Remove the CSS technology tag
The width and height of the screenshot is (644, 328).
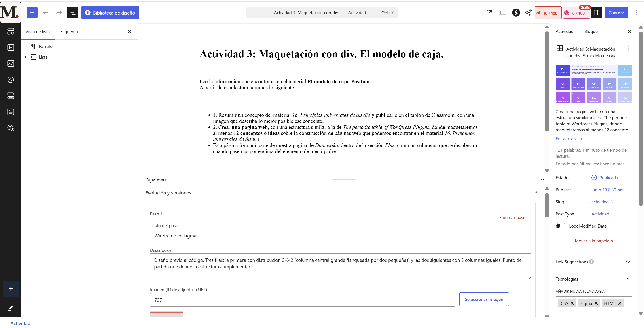[572, 303]
